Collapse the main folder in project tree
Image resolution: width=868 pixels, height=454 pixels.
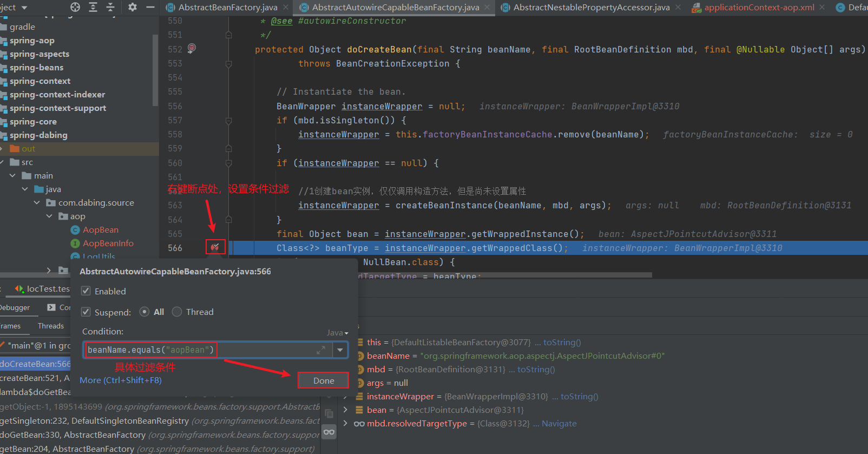pos(12,176)
